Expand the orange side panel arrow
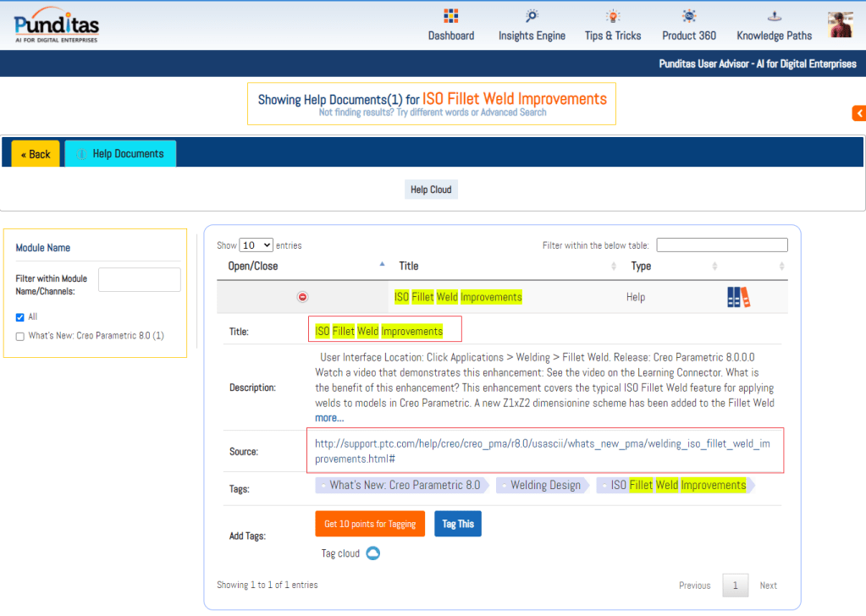Viewport: 866px width, 616px height. tap(858, 113)
